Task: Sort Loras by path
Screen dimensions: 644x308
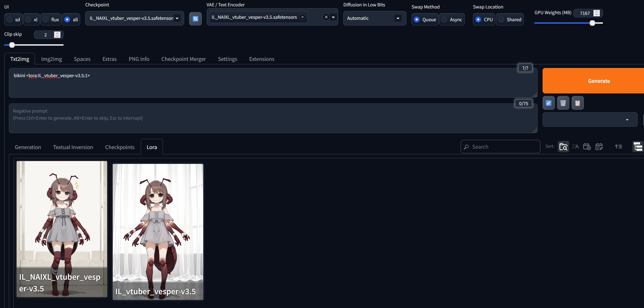Action: point(563,147)
